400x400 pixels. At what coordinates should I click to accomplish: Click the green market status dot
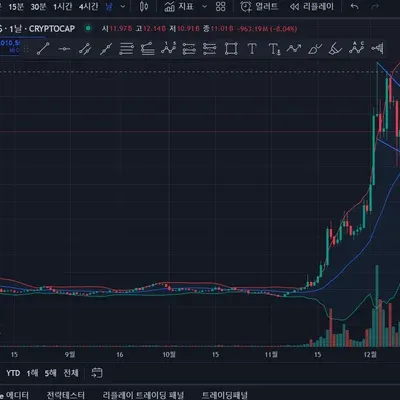[x=88, y=28]
